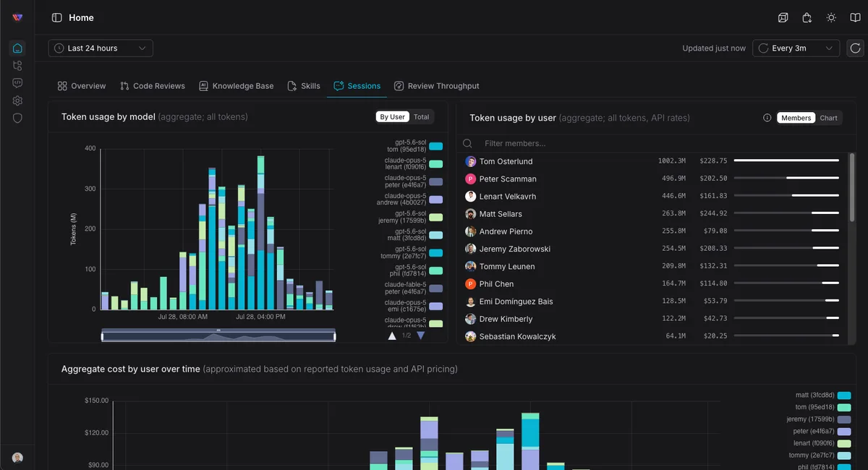This screenshot has height=470, width=868.
Task: Click Tom Osterlund's usage bar
Action: tap(786, 161)
